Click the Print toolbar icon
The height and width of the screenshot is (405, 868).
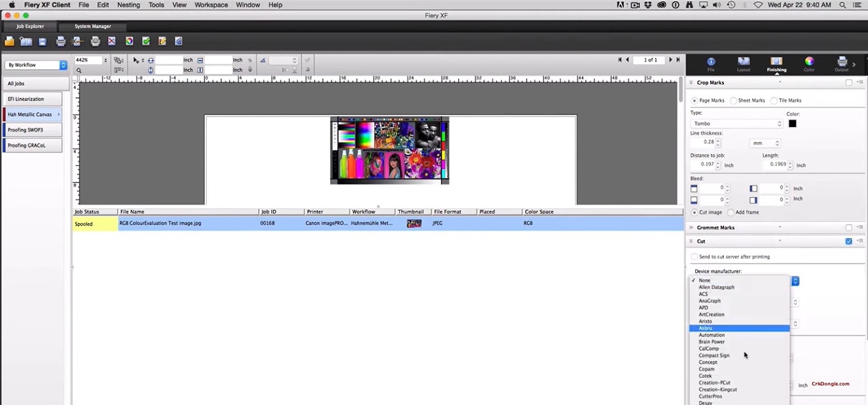(61, 41)
